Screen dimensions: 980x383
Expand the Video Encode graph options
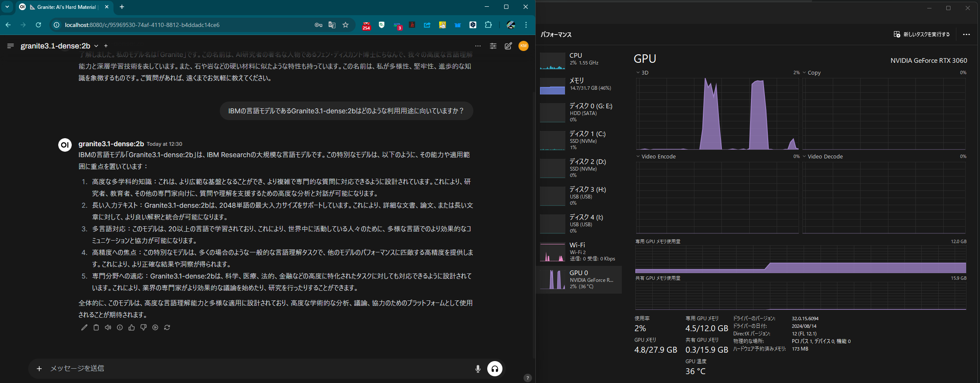click(637, 156)
